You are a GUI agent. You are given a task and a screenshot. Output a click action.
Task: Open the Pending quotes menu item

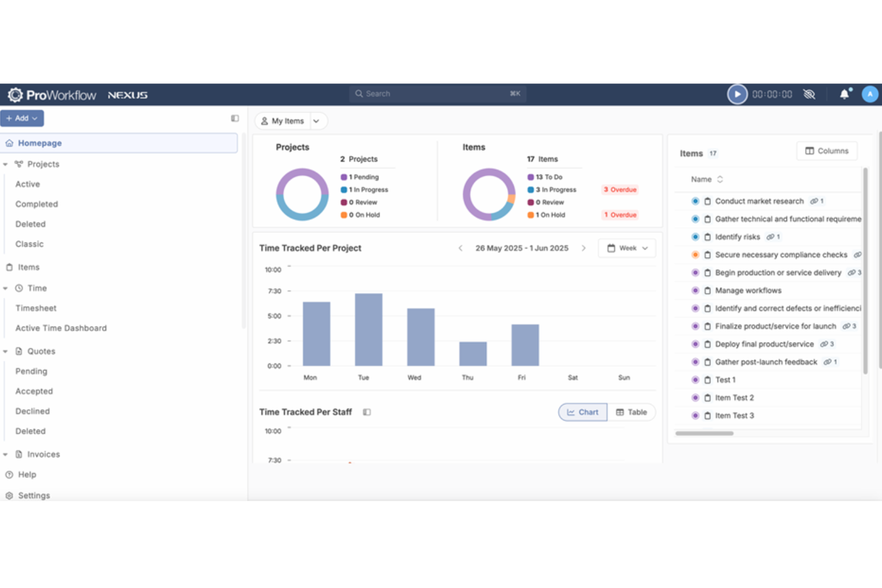point(31,371)
